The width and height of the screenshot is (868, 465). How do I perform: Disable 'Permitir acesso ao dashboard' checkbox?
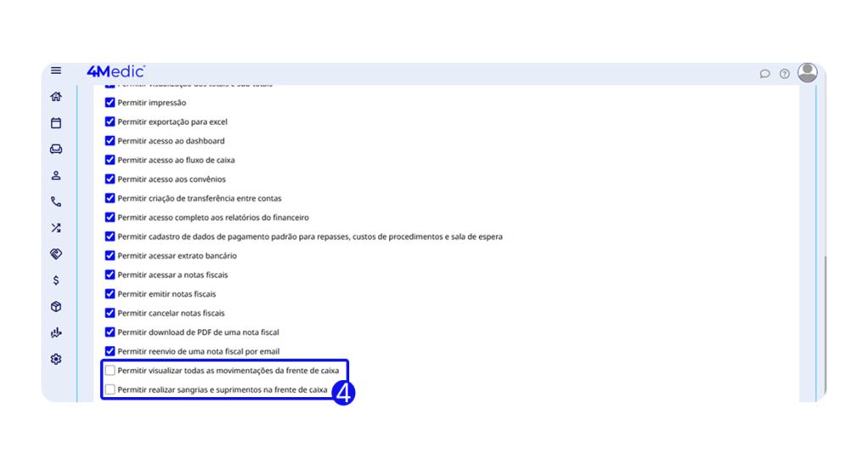pyautogui.click(x=110, y=141)
